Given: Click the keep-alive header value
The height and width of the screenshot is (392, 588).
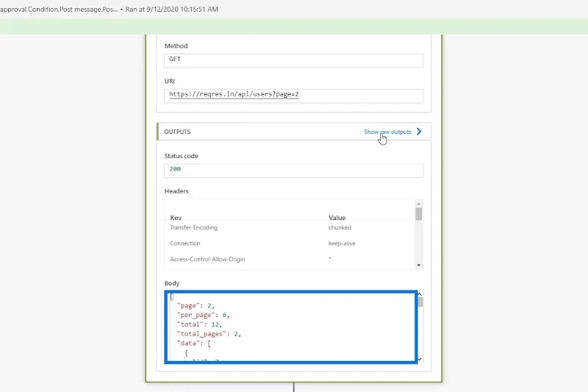Looking at the screenshot, I should 342,243.
